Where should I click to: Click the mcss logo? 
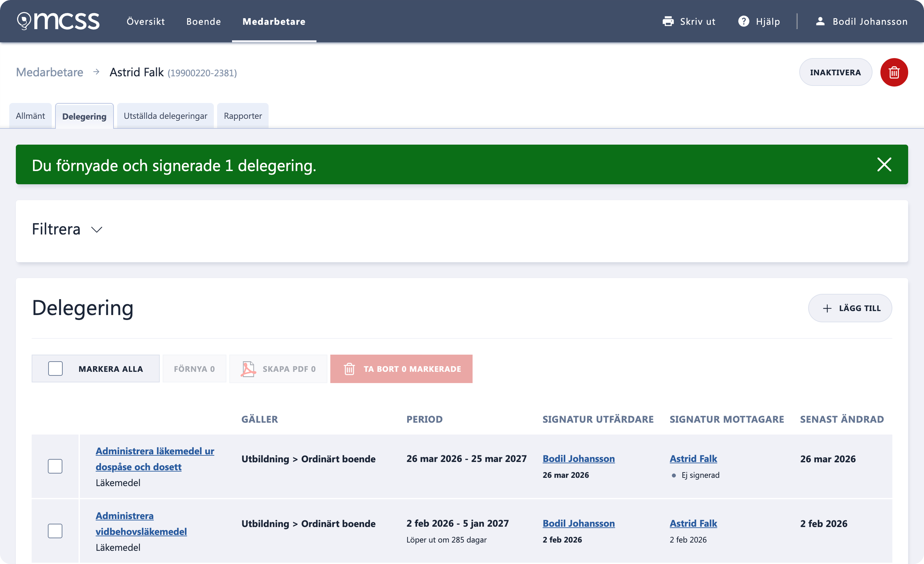[x=58, y=21]
